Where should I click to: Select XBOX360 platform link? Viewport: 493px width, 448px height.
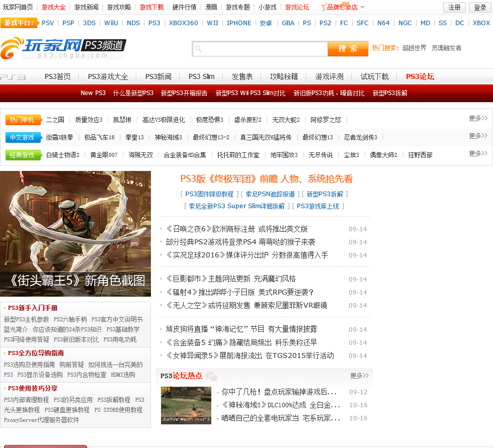183,23
